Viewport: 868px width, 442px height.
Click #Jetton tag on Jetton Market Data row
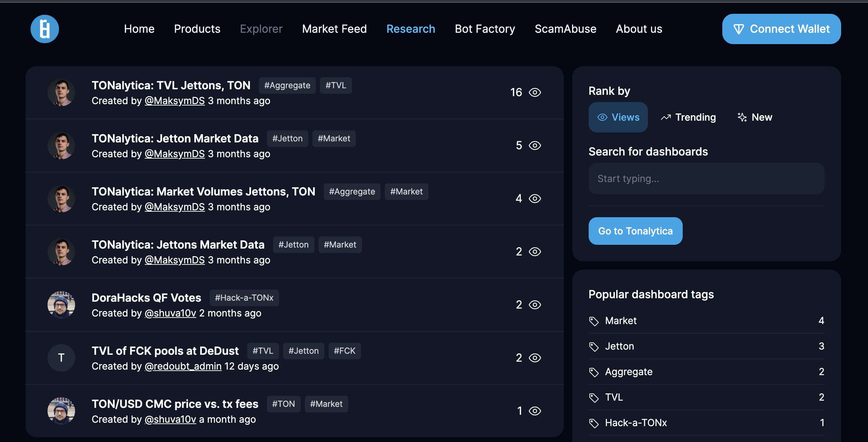288,138
